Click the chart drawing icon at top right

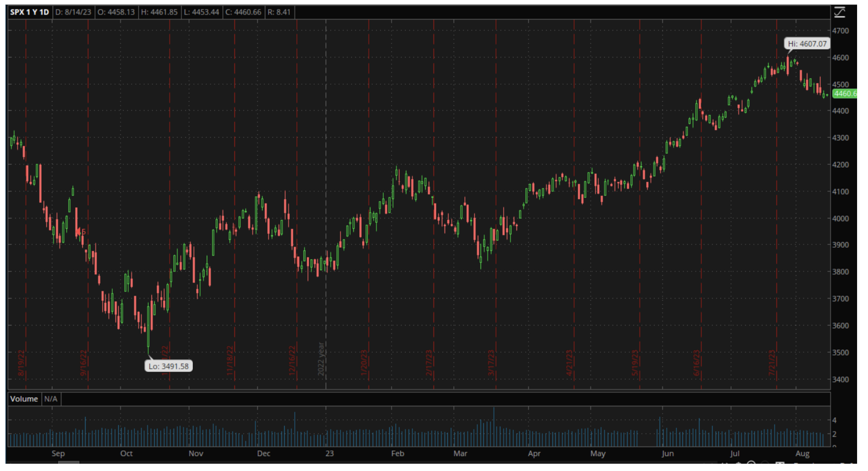click(839, 12)
